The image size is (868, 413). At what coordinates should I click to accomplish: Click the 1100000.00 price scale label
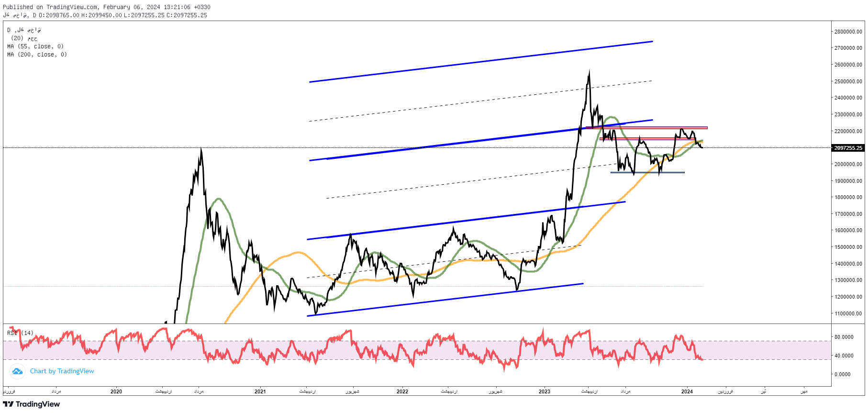click(x=848, y=313)
